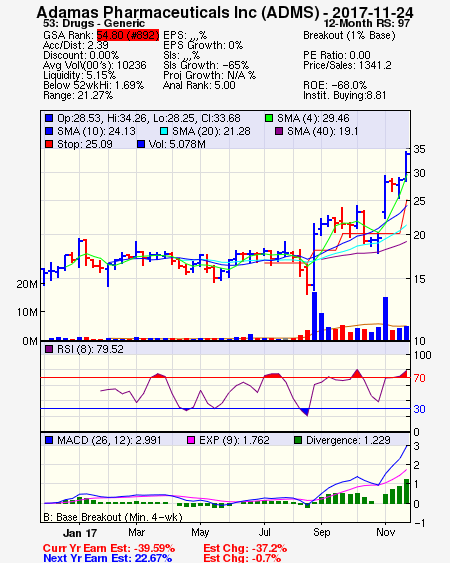Click the '53: Drugs - Generic' industry label
Viewport: 450px width, 563px height.
click(x=94, y=24)
